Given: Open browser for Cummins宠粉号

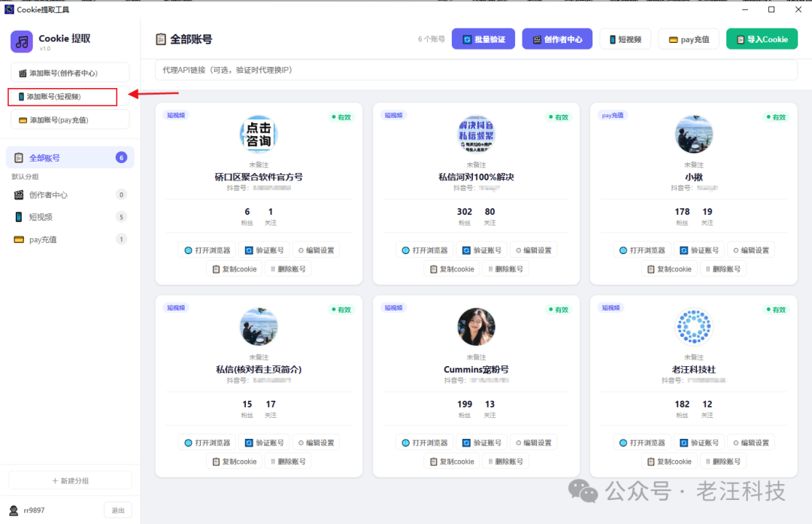Looking at the screenshot, I should click(x=425, y=443).
